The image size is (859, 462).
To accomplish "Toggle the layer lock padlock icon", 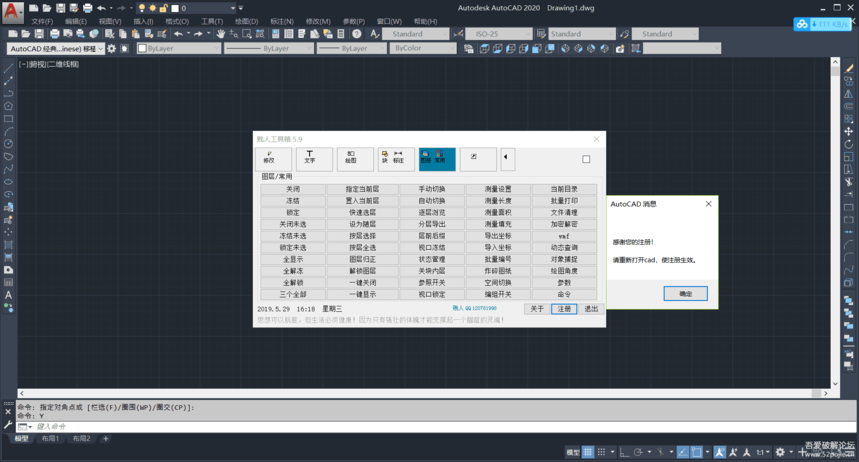I will (163, 8).
